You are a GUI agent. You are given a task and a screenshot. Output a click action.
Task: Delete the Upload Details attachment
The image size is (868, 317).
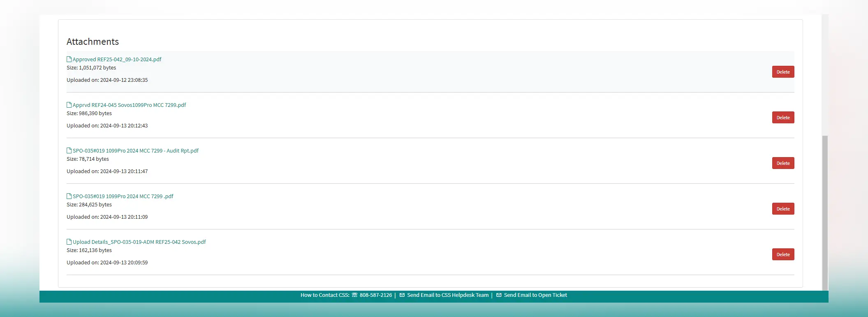(783, 255)
